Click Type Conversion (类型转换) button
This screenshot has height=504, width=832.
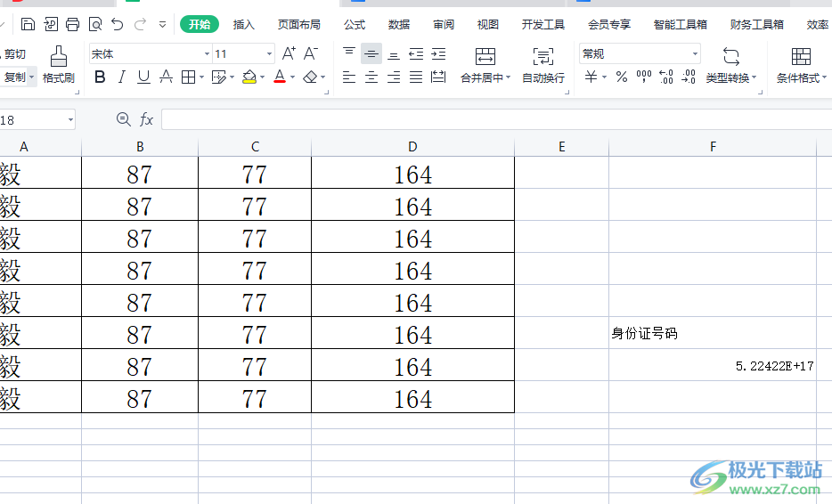730,65
